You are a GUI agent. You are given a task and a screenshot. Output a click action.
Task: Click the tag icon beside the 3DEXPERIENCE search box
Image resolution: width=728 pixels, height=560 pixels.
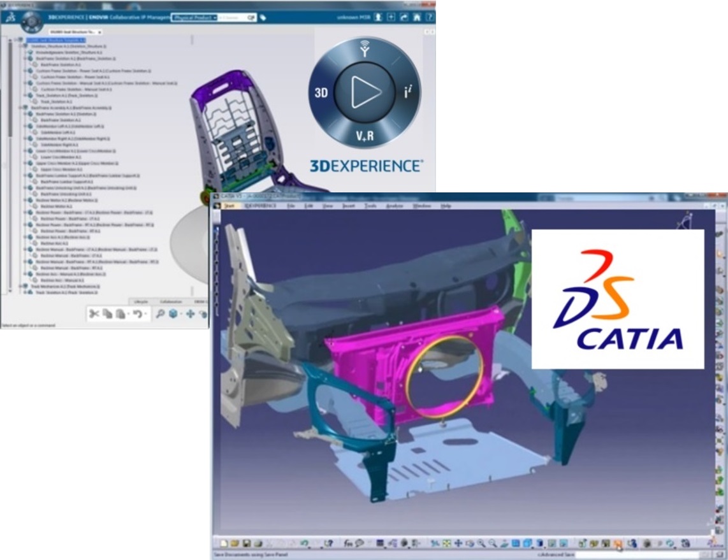(263, 18)
